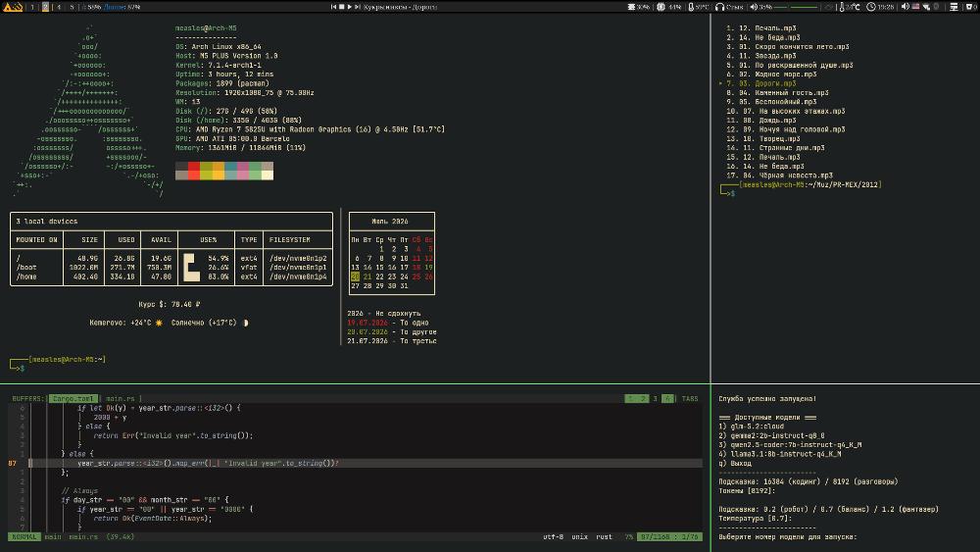Click model option 'glm-5.2:cloud'

point(752,427)
